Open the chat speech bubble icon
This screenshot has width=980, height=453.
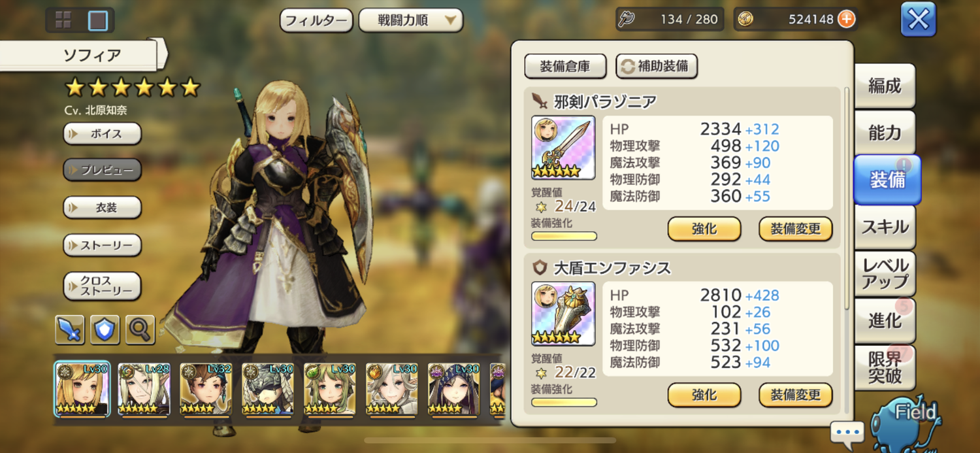847,433
